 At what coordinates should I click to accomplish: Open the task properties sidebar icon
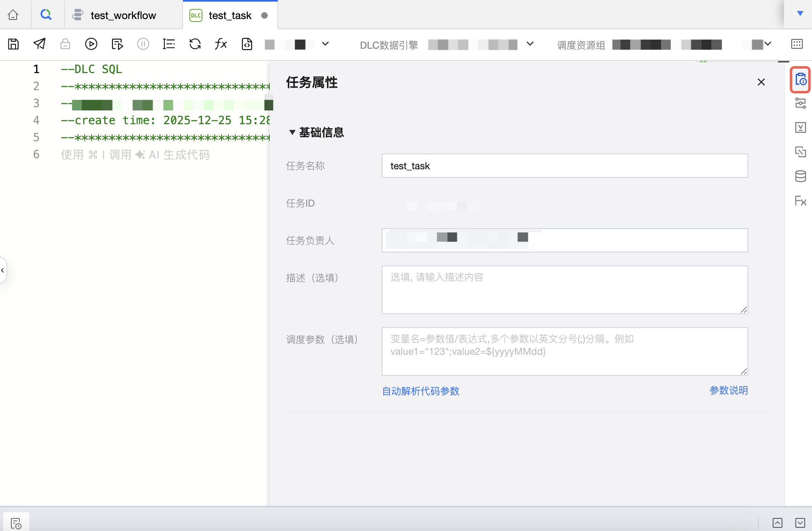[800, 80]
